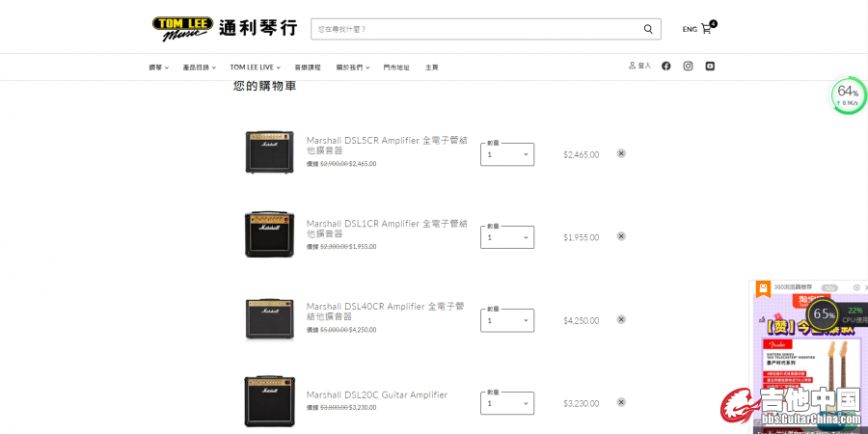
Task: Open the 門市地址 menu item
Action: (x=396, y=68)
